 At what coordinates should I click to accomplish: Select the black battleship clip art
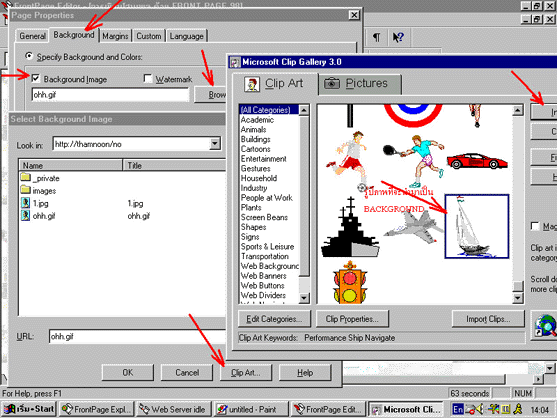click(350, 228)
